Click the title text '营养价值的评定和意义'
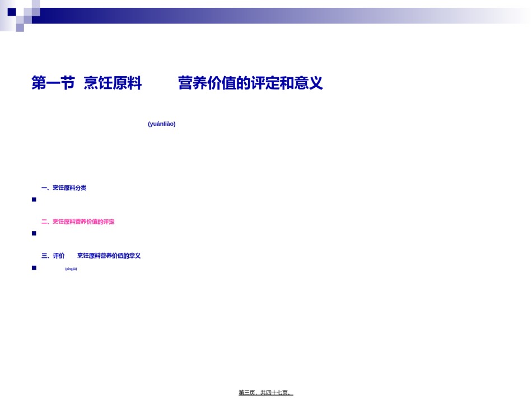This screenshot has height=399, width=532. 250,83
